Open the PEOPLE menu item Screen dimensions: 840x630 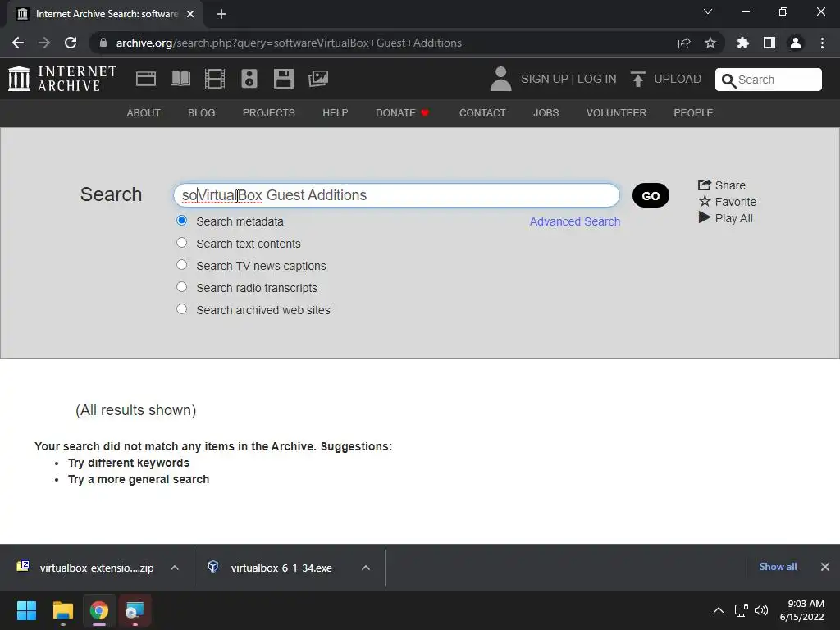coord(693,113)
